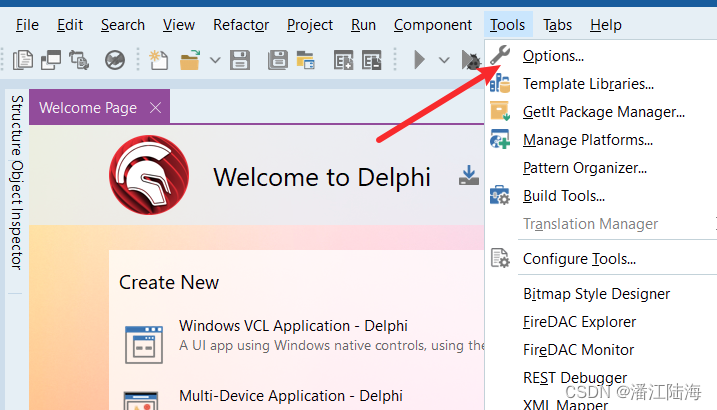The height and width of the screenshot is (410, 717).
Task: Click the Create New heading text
Action: pos(169,282)
